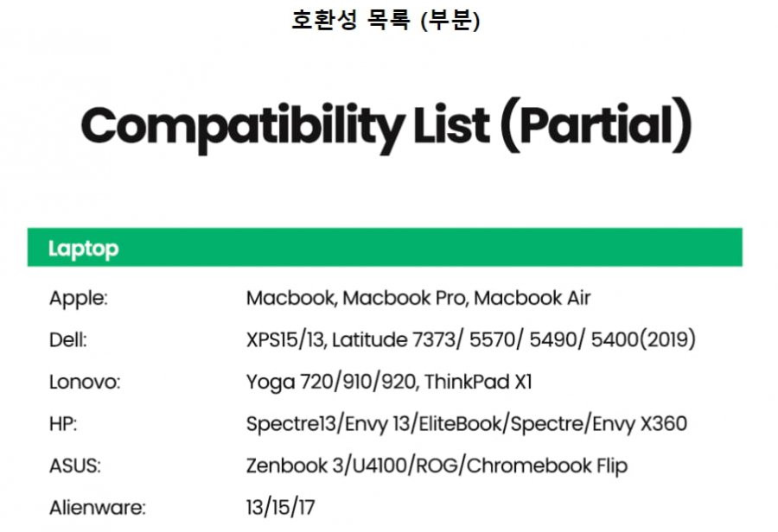The width and height of the screenshot is (778, 532).
Task: Click the Yoga 720/910/920 text
Action: tap(331, 383)
